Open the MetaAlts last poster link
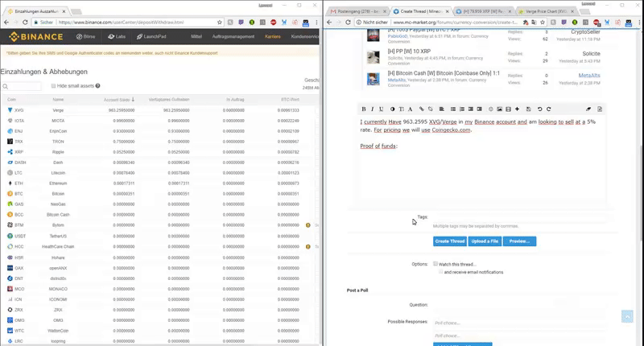The width and height of the screenshot is (644, 346). click(589, 76)
